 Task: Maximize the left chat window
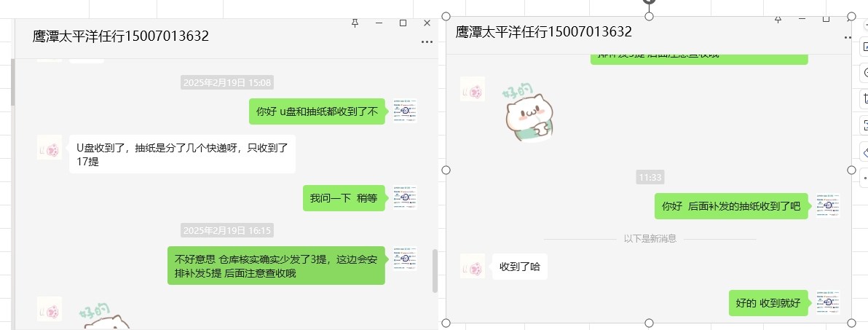(403, 23)
